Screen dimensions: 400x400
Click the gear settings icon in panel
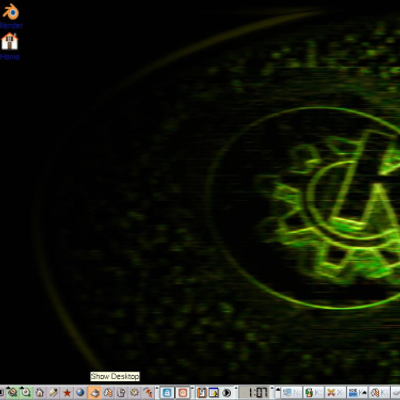(x=135, y=393)
